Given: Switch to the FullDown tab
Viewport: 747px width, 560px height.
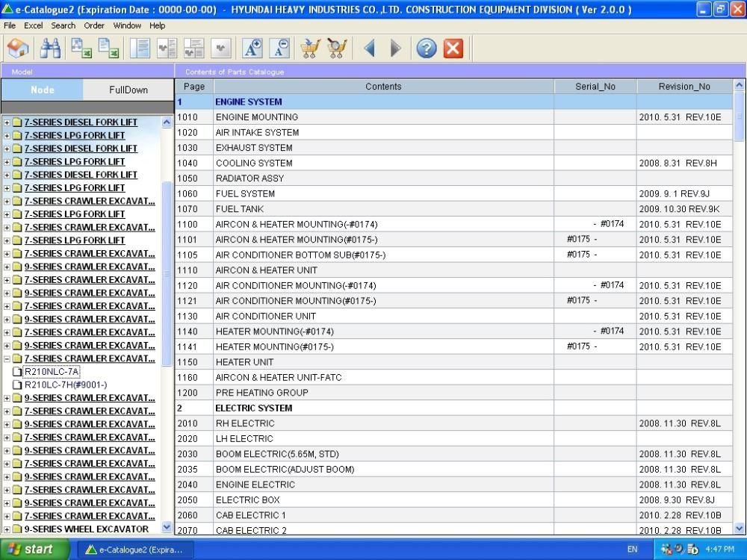Looking at the screenshot, I should 128,90.
